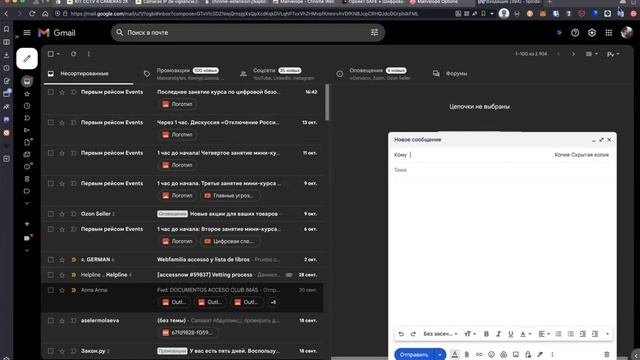Click the Отправить send button
The width and height of the screenshot is (640, 360).
coord(414,355)
